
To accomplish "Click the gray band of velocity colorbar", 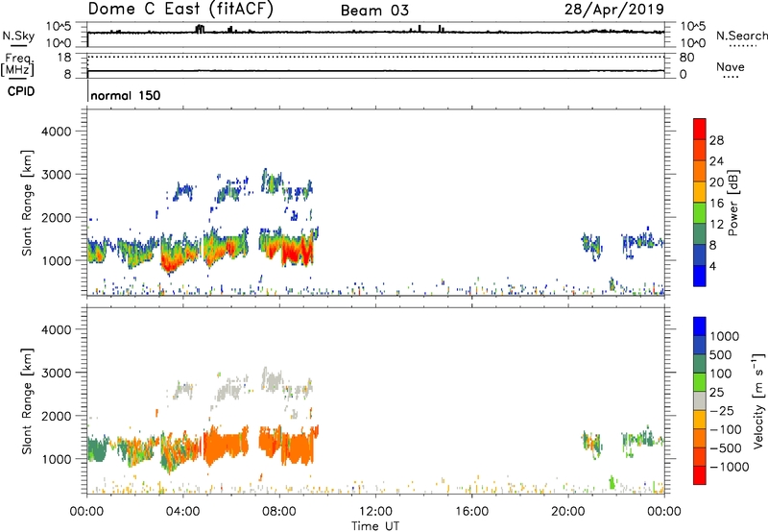I will [x=700, y=401].
